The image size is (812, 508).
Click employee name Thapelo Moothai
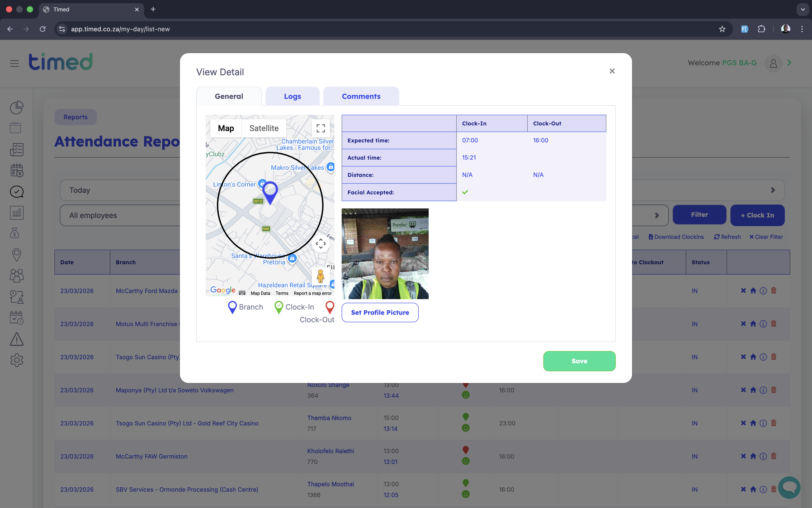(331, 484)
